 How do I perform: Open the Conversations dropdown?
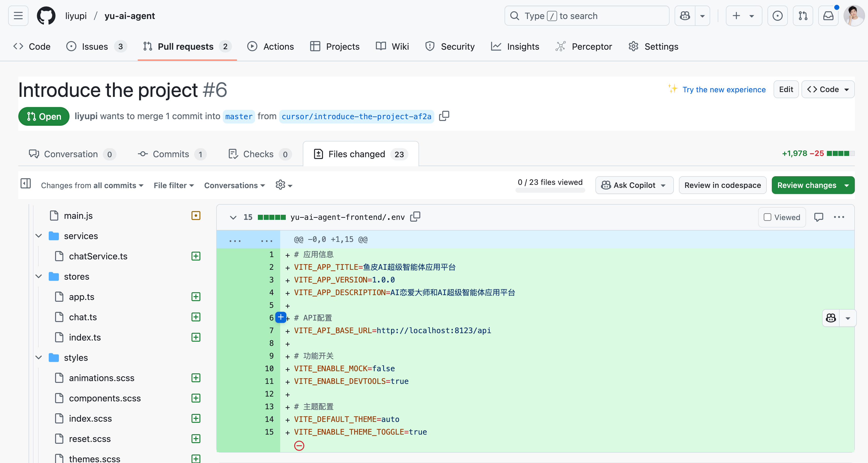pos(234,185)
